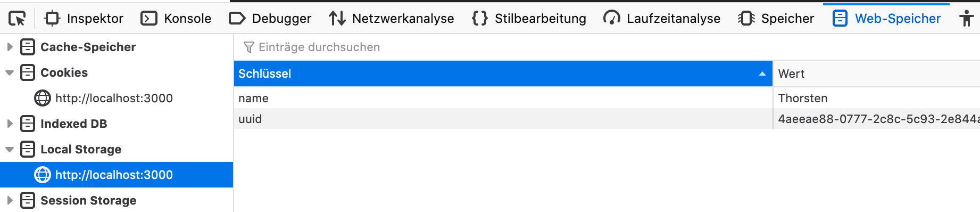Open the Inspektor panel
Screen dimensions: 980x212
(x=84, y=19)
